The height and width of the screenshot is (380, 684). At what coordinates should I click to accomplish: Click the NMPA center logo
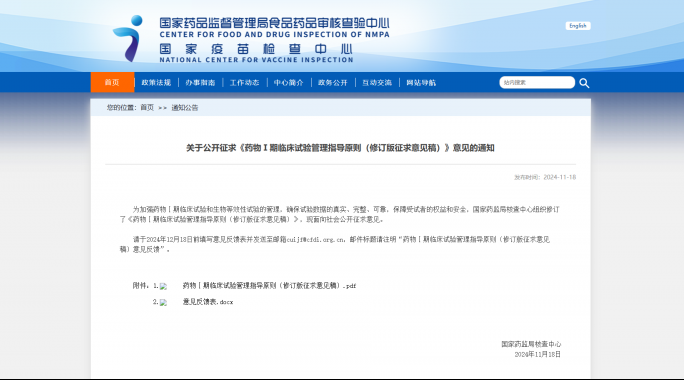[x=128, y=39]
